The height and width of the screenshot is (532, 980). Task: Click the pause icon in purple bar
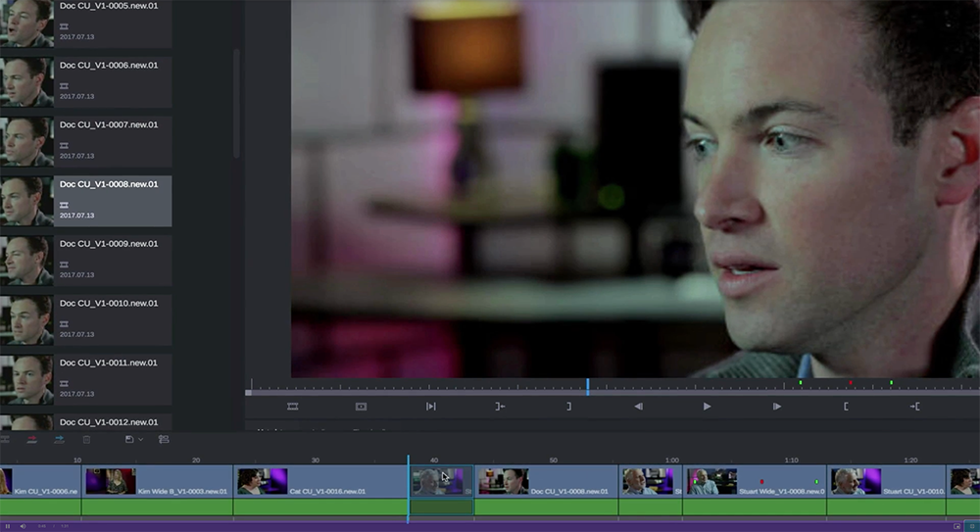coord(8,526)
